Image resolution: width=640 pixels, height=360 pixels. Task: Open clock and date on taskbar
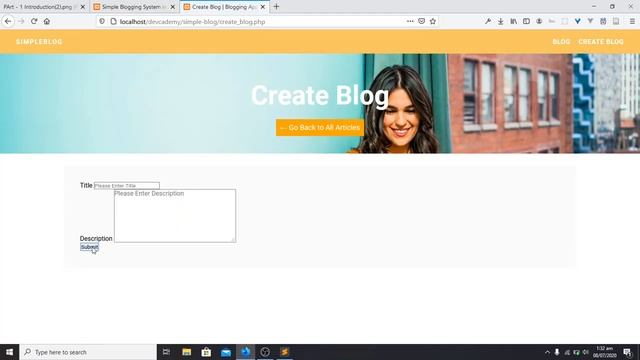[604, 352]
